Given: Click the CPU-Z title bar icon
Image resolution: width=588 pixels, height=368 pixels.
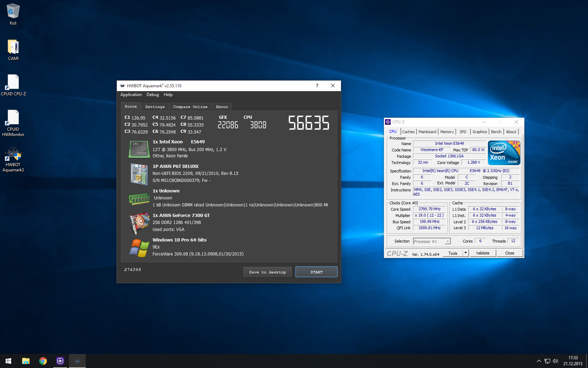Looking at the screenshot, I should 388,122.
